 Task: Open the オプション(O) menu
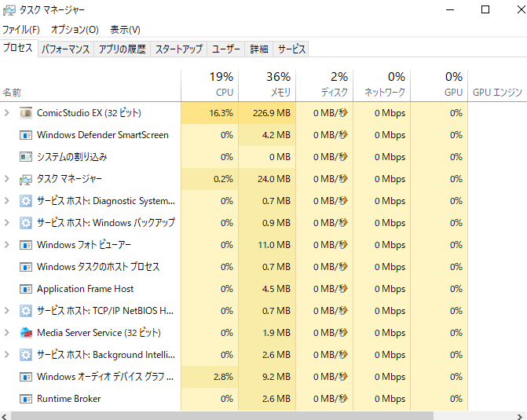[x=75, y=30]
